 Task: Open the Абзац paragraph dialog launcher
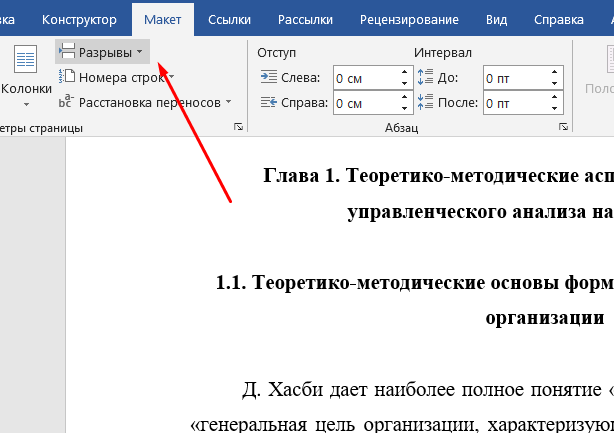[x=563, y=127]
